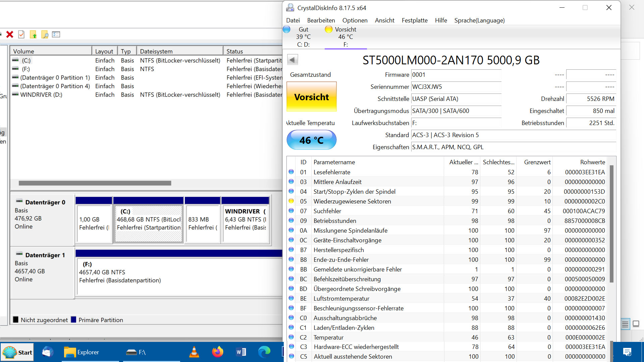Click the red X delete toolbar icon
The image size is (644, 362).
pyautogui.click(x=10, y=35)
